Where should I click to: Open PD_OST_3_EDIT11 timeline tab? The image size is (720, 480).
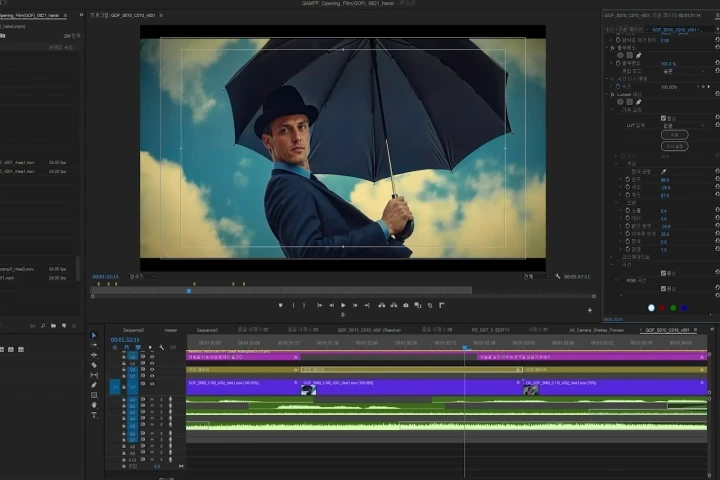click(x=490, y=330)
